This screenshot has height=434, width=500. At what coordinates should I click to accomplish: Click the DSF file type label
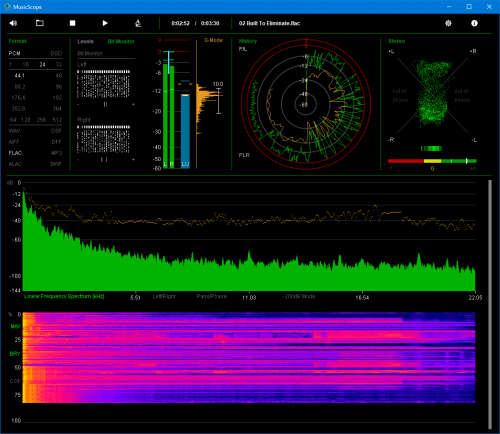[57, 131]
